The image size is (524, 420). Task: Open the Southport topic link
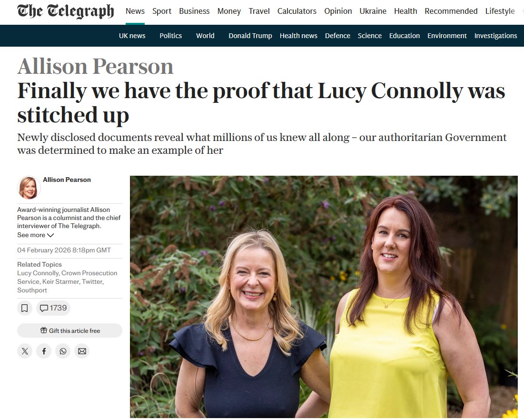[32, 290]
